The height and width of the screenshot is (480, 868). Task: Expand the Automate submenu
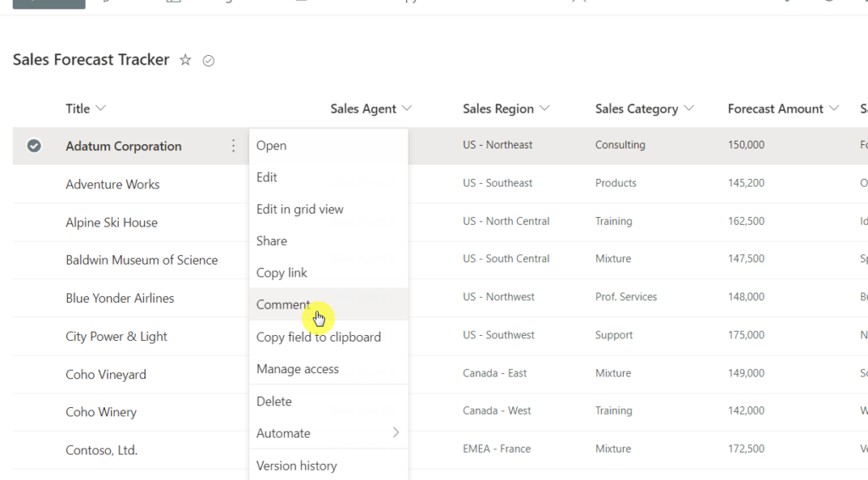[x=329, y=433]
